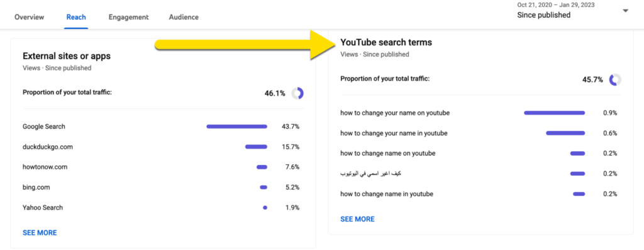Select the Reach tab

[76, 17]
